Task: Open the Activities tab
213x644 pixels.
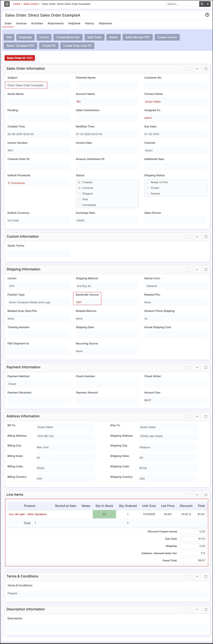Action: [x=37, y=23]
